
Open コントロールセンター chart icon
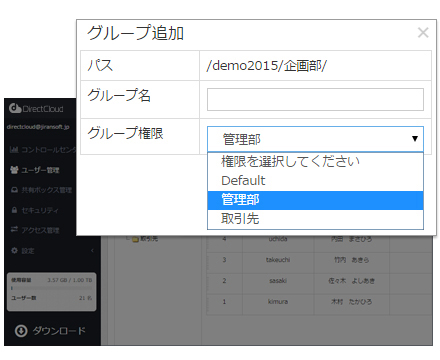(14, 149)
